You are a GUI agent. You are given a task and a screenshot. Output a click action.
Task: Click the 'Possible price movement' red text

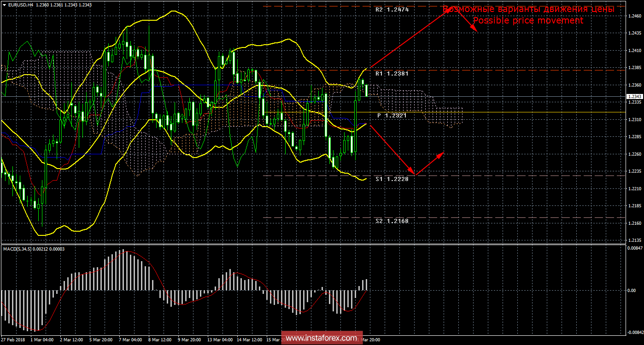point(528,21)
